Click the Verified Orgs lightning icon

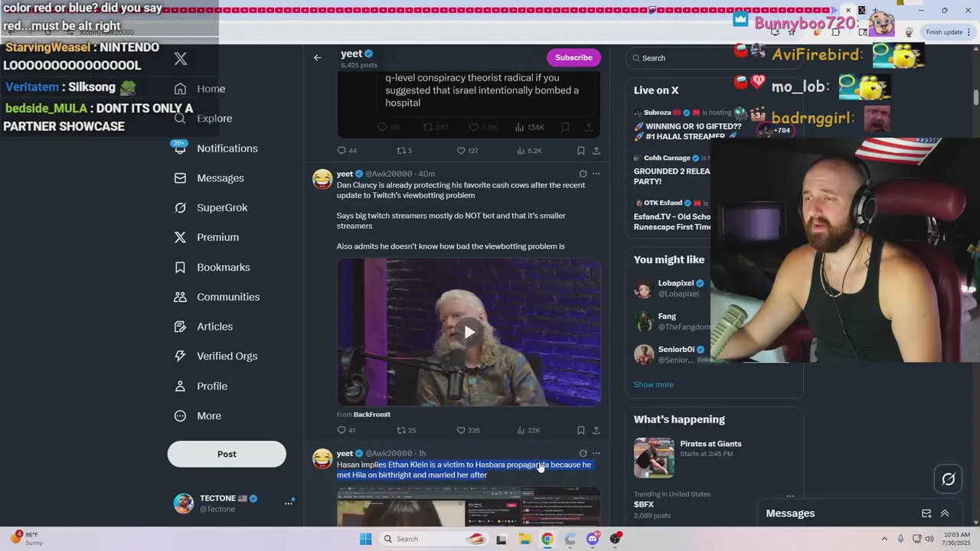pos(180,356)
